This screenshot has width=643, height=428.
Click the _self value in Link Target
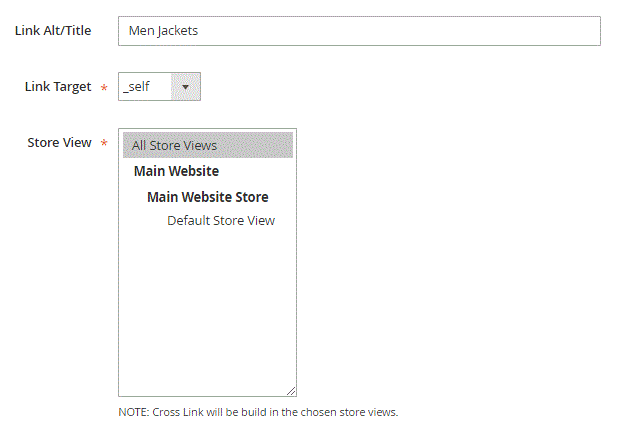137,87
